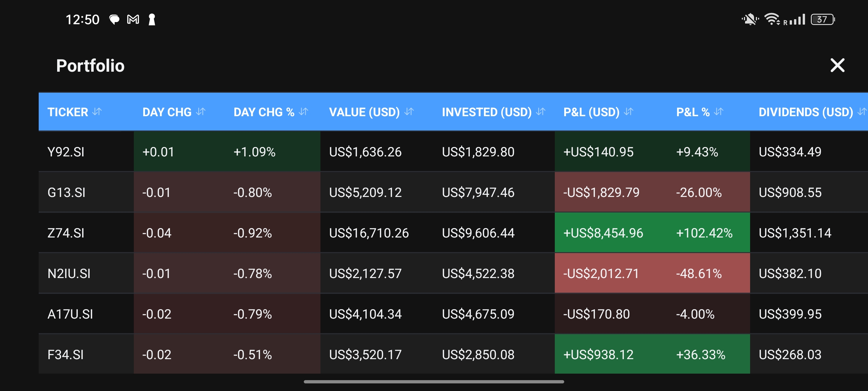Image resolution: width=868 pixels, height=391 pixels.
Task: Tap the Gmail notification icon in status bar
Action: (133, 20)
